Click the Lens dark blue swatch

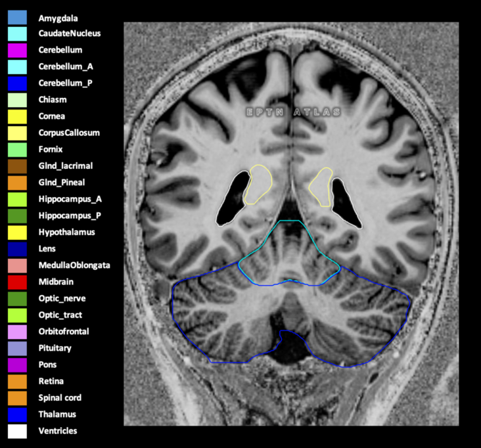[17, 250]
